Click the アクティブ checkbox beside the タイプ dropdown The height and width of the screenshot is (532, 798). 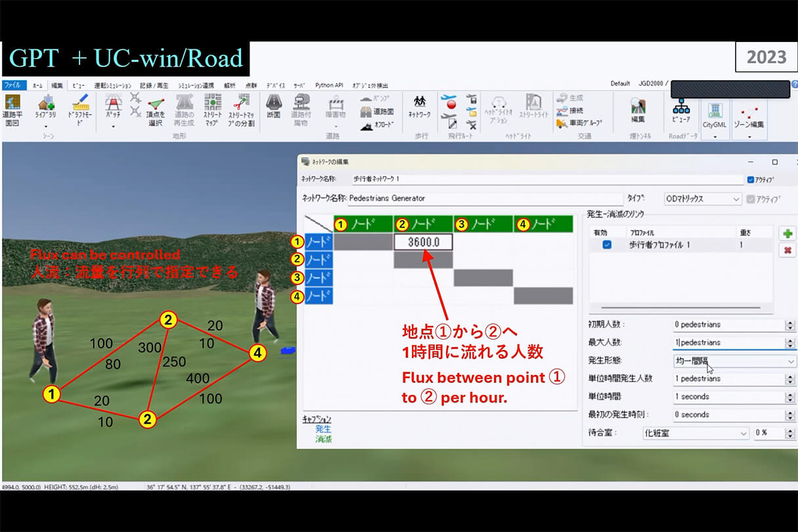(751, 199)
